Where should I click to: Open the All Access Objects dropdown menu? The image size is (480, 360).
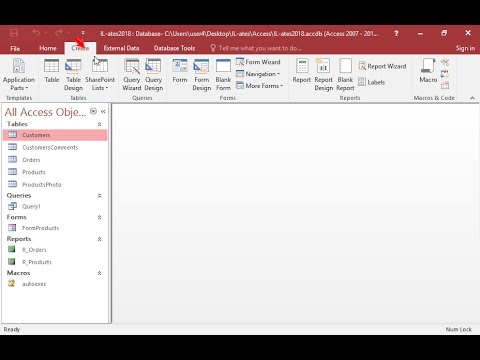(x=93, y=111)
